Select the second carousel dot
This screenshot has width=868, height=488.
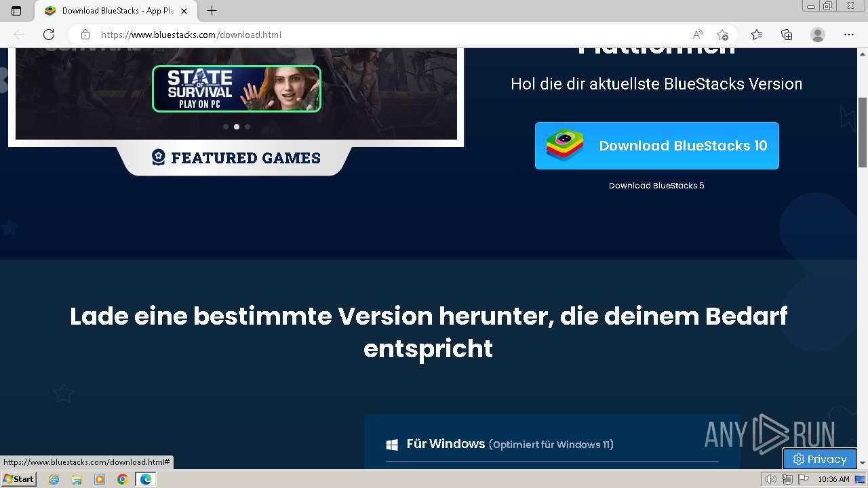(237, 127)
